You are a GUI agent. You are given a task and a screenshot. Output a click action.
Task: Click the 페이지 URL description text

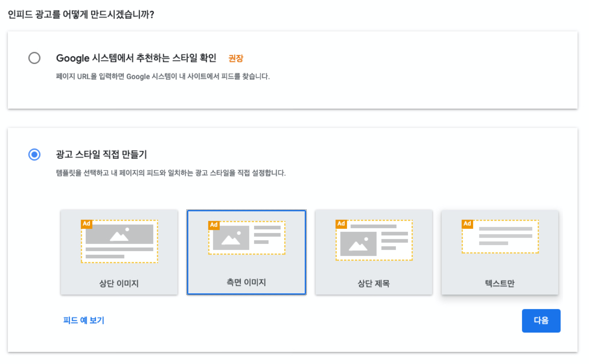(x=163, y=76)
